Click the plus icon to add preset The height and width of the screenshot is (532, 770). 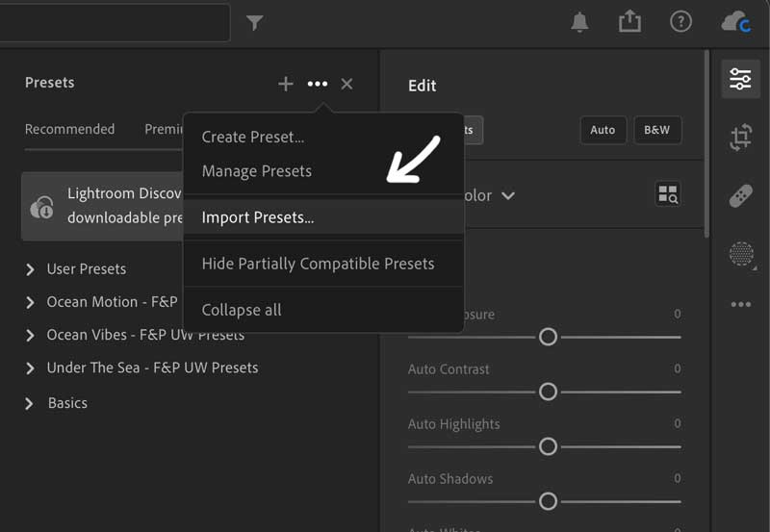pyautogui.click(x=286, y=84)
